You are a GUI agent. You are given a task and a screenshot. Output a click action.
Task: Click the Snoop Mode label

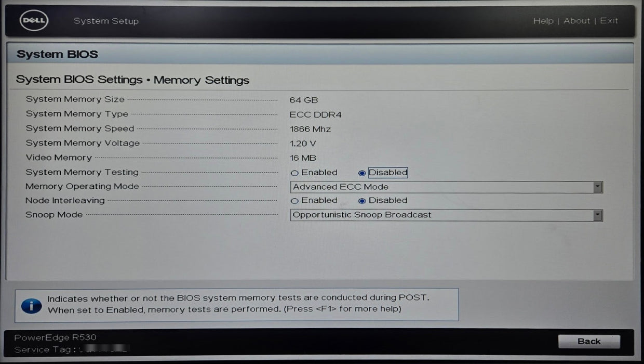[54, 215]
